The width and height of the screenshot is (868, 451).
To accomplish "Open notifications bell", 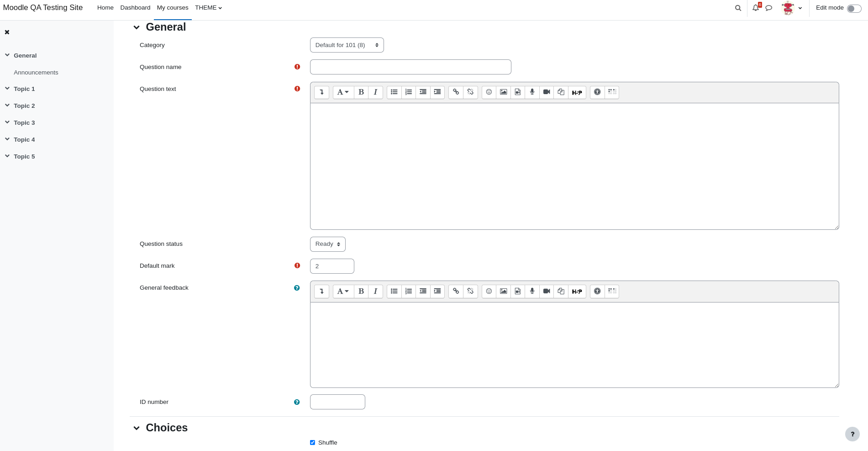I will pyautogui.click(x=756, y=8).
